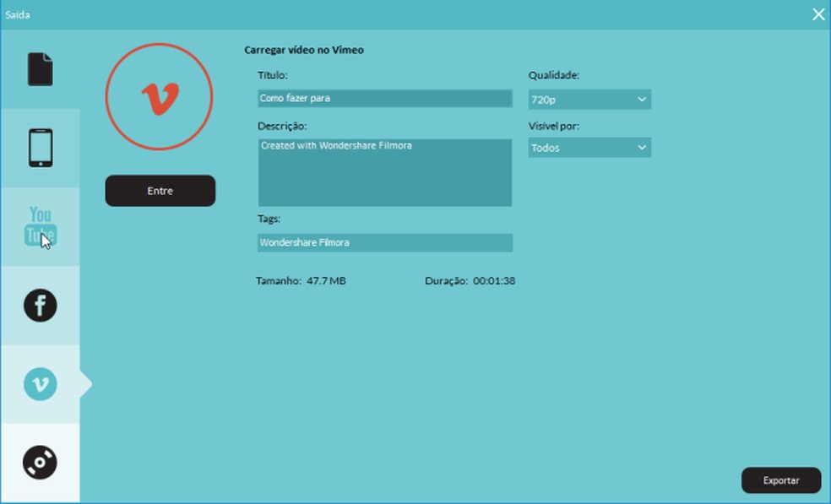Click the Entre sign-in button
Image resolution: width=831 pixels, height=504 pixels.
click(x=160, y=191)
